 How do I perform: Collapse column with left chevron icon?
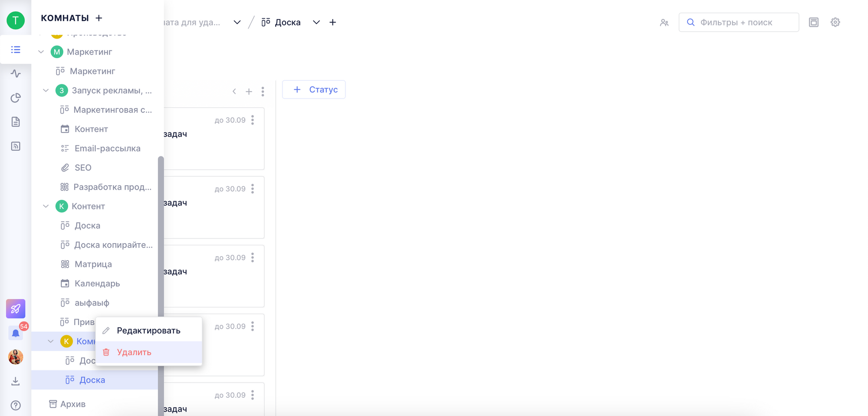pyautogui.click(x=234, y=91)
